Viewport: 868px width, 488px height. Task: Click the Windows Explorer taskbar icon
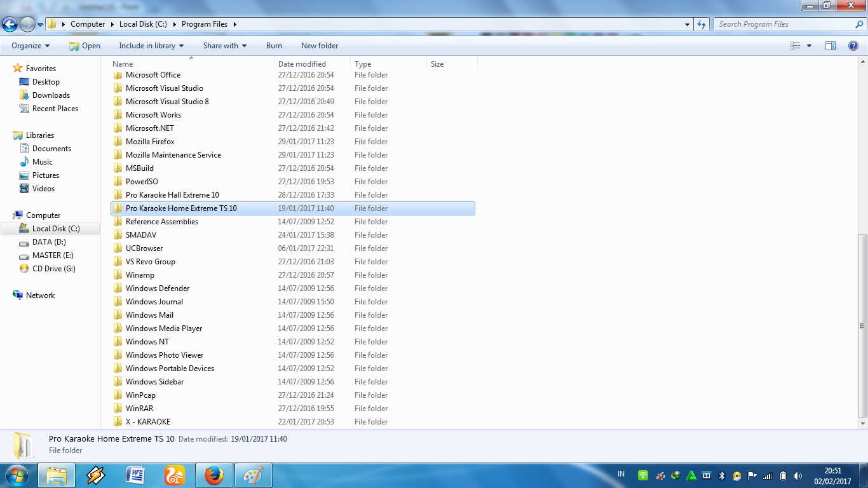click(x=57, y=475)
